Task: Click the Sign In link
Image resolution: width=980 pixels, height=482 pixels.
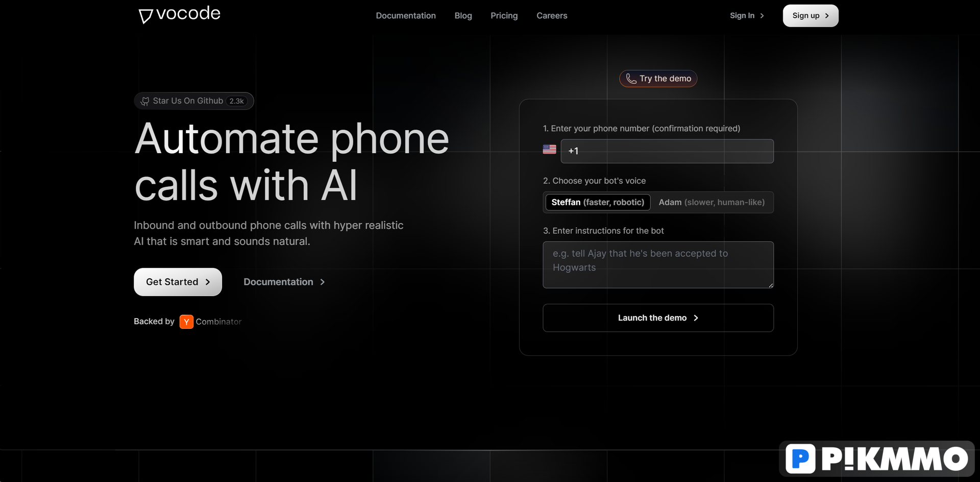Action: click(x=747, y=16)
